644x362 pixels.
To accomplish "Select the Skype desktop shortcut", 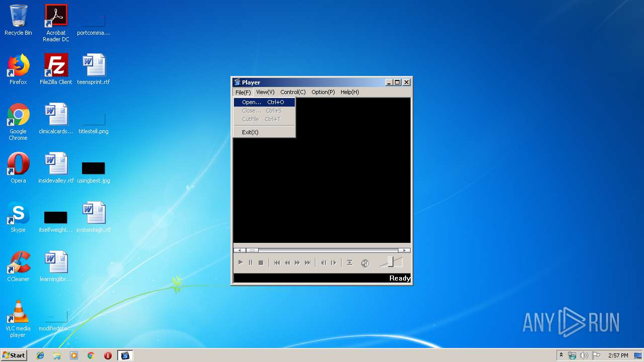I will pyautogui.click(x=18, y=217).
